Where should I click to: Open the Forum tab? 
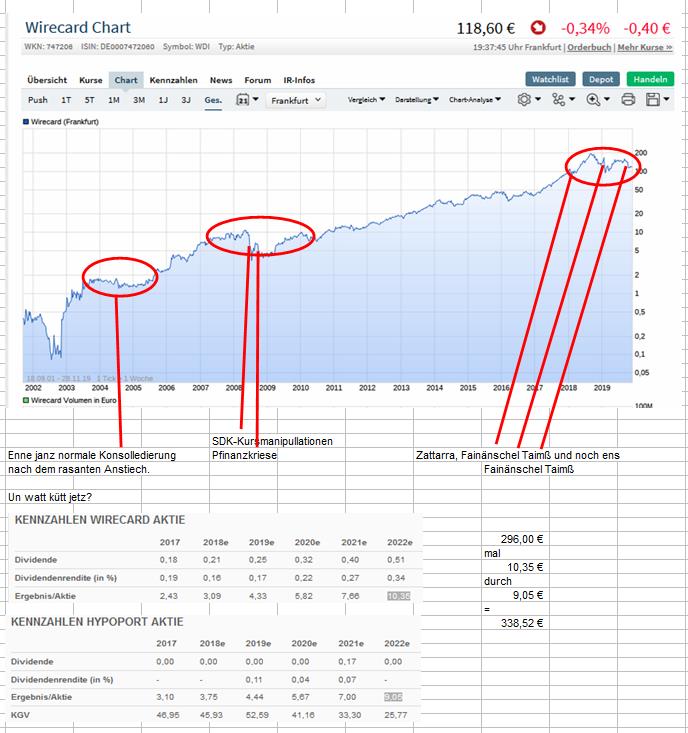[x=258, y=80]
